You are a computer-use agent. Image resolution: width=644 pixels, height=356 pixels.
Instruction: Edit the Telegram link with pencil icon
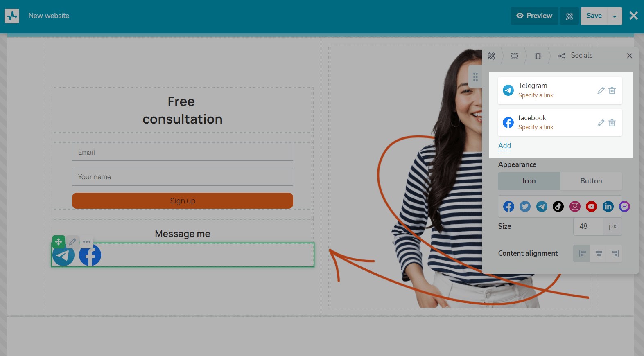(601, 90)
